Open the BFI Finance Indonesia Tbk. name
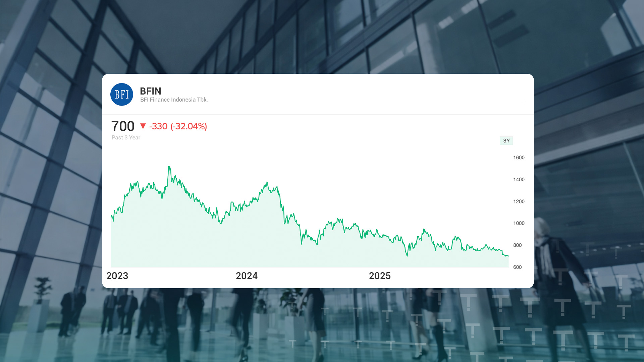Screen dimensions: 644x362 [174, 100]
